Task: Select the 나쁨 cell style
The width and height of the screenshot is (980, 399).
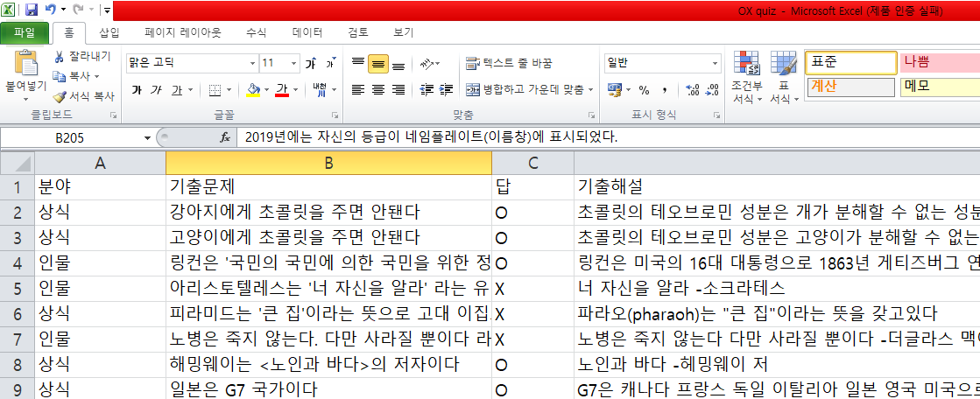Action: [940, 62]
